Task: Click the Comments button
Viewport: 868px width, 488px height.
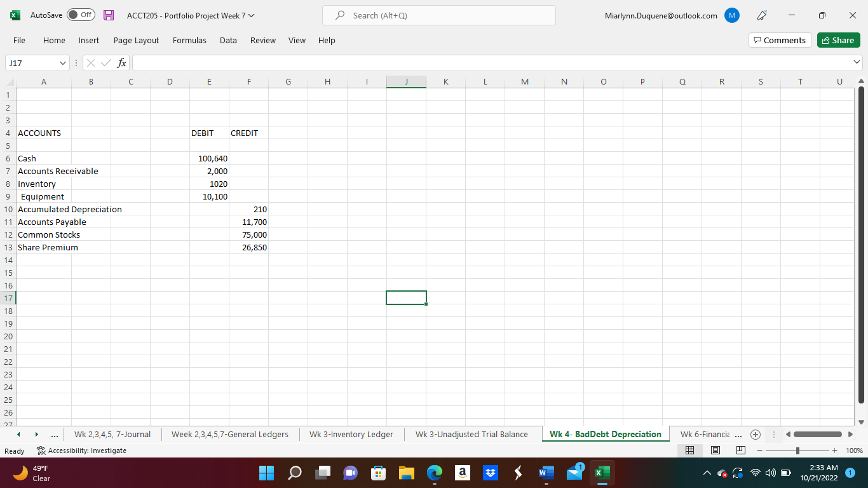Action: coord(780,40)
